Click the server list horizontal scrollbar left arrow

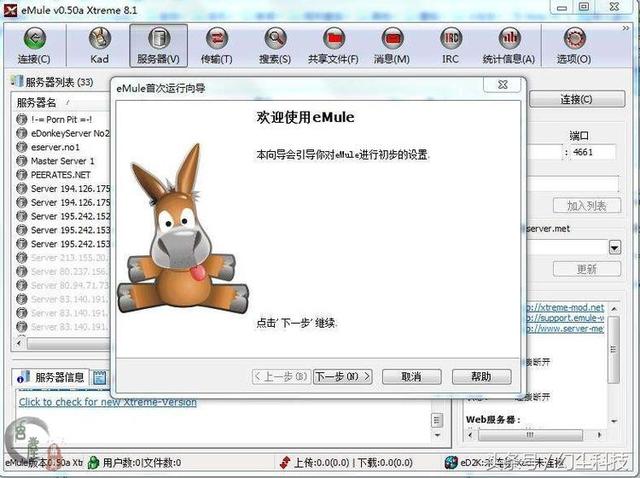click(x=19, y=344)
